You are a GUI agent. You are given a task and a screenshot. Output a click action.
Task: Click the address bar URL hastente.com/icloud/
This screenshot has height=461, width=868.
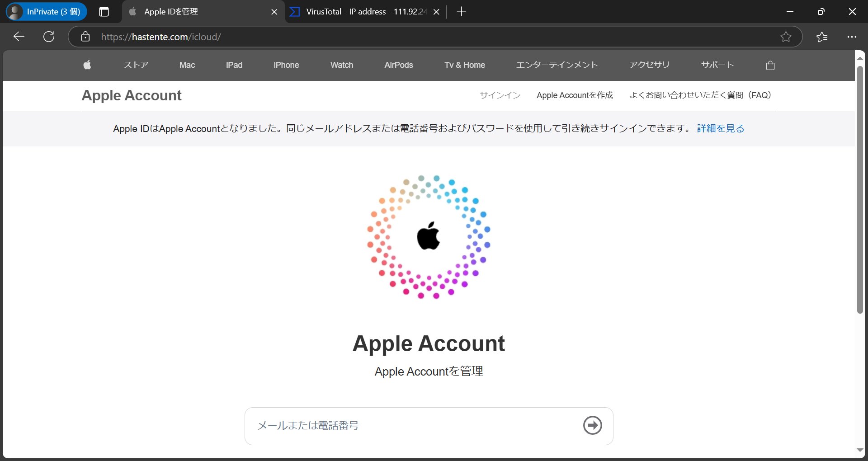pos(161,37)
